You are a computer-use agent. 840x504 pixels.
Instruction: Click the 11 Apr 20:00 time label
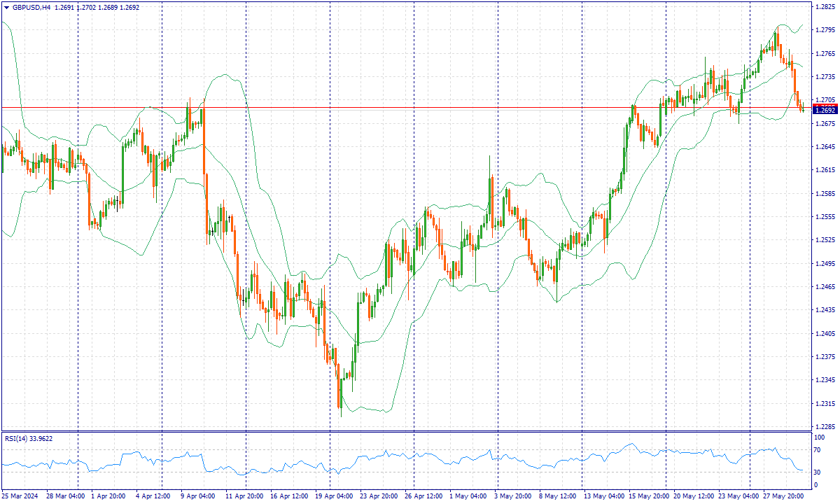click(x=244, y=496)
